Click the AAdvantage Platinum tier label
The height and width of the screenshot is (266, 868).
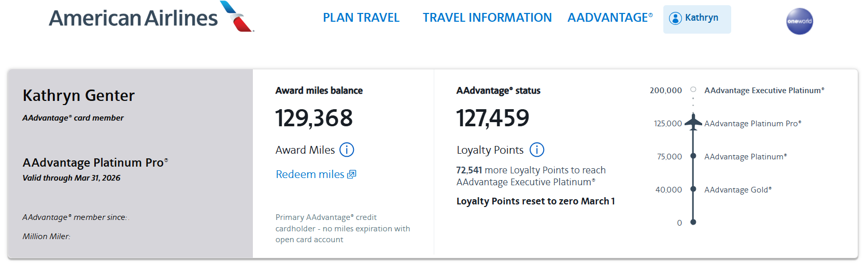click(745, 157)
